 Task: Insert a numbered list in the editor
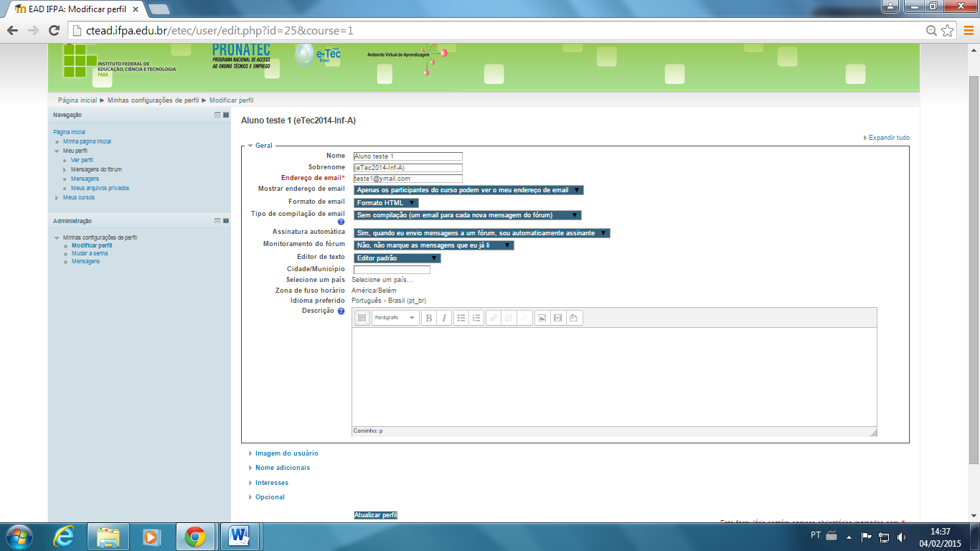point(476,318)
